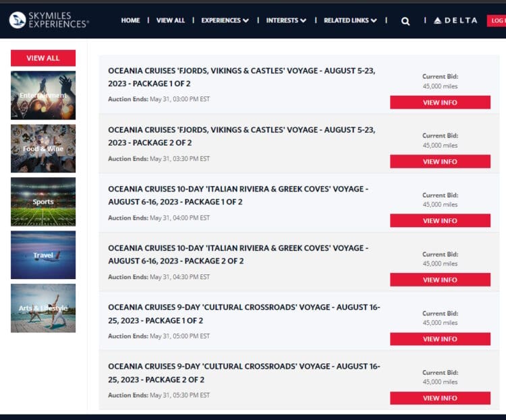
Task: View info for Fjords Package 1 of 2
Action: click(x=440, y=102)
